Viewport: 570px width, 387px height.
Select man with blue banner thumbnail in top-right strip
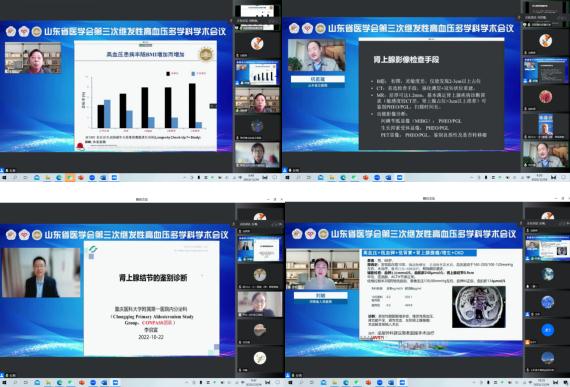(546, 126)
